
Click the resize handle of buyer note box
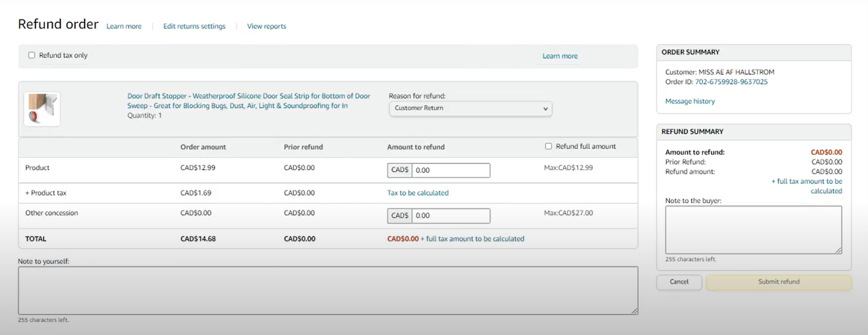[839, 250]
